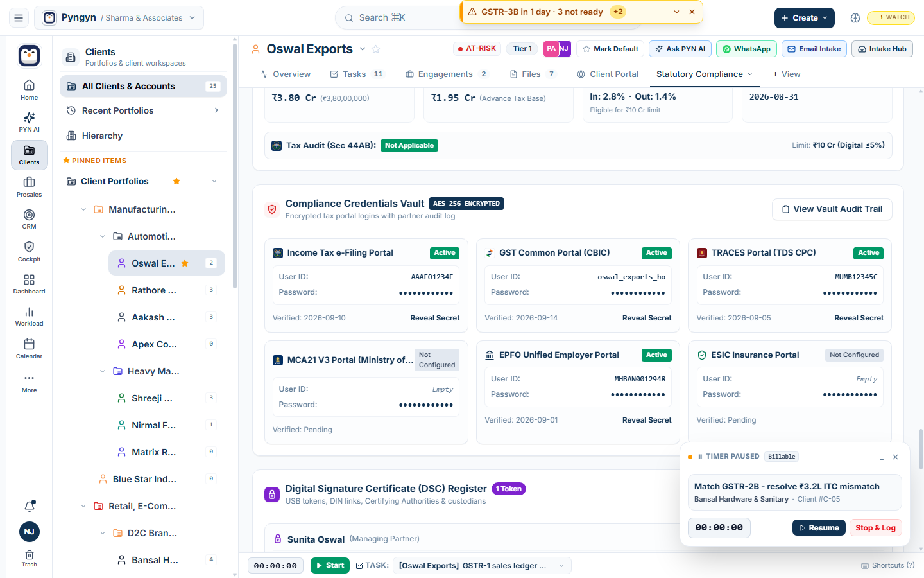Open Trash in left sidebar
Screen dimensions: 924x578
[x=29, y=558]
